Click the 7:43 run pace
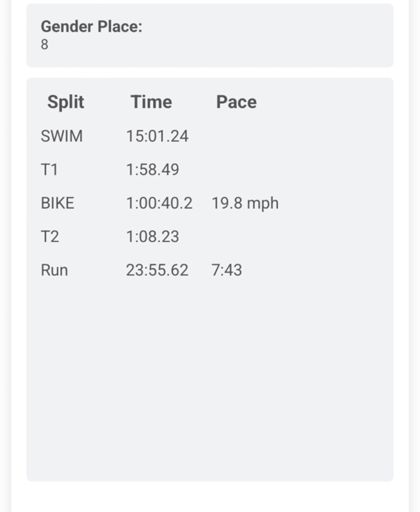 [227, 270]
